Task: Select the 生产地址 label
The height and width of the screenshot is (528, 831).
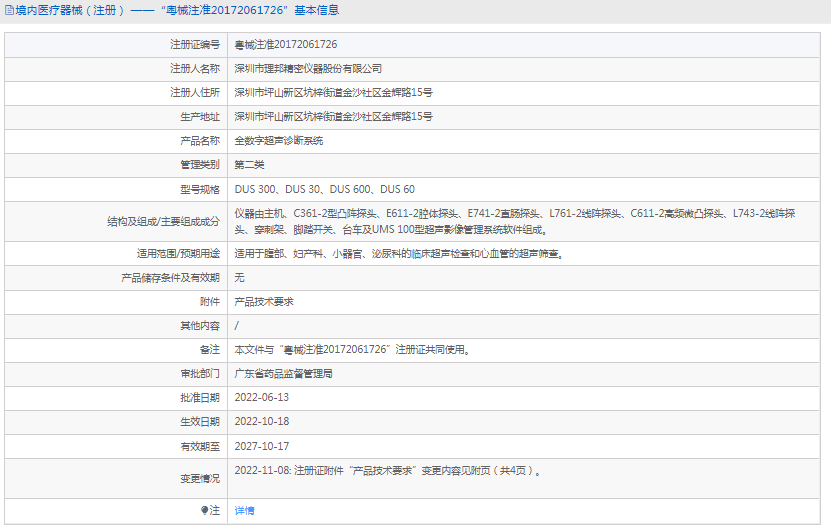Action: coord(200,117)
